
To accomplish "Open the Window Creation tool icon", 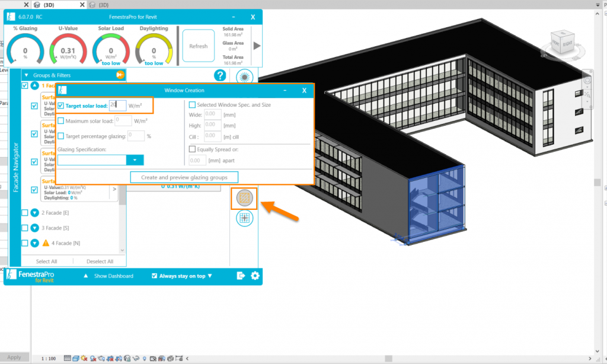I will [244, 198].
